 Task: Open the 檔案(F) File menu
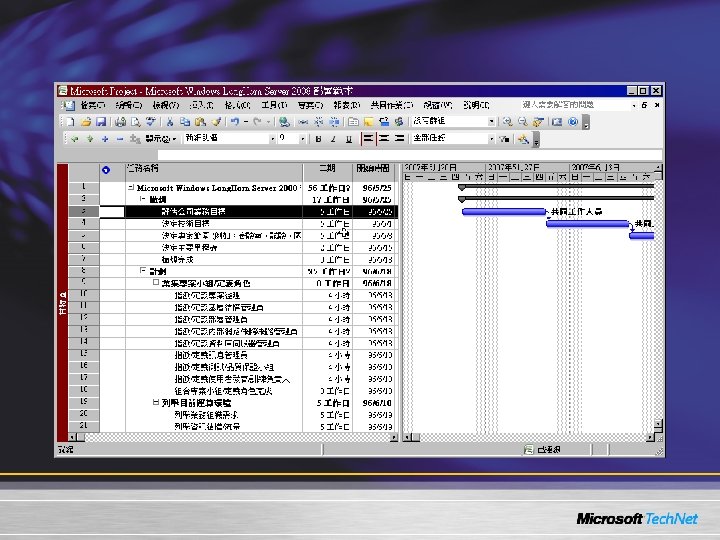[x=92, y=105]
